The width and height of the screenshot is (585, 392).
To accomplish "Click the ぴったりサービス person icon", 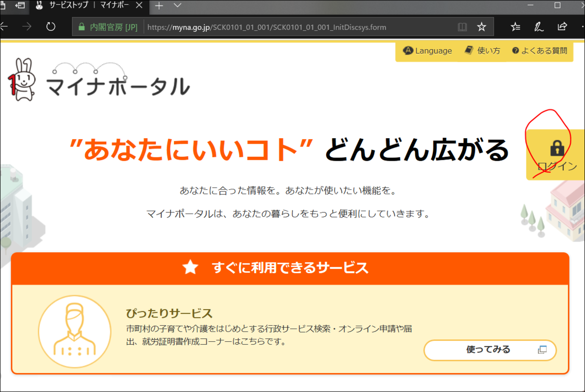I will [74, 332].
